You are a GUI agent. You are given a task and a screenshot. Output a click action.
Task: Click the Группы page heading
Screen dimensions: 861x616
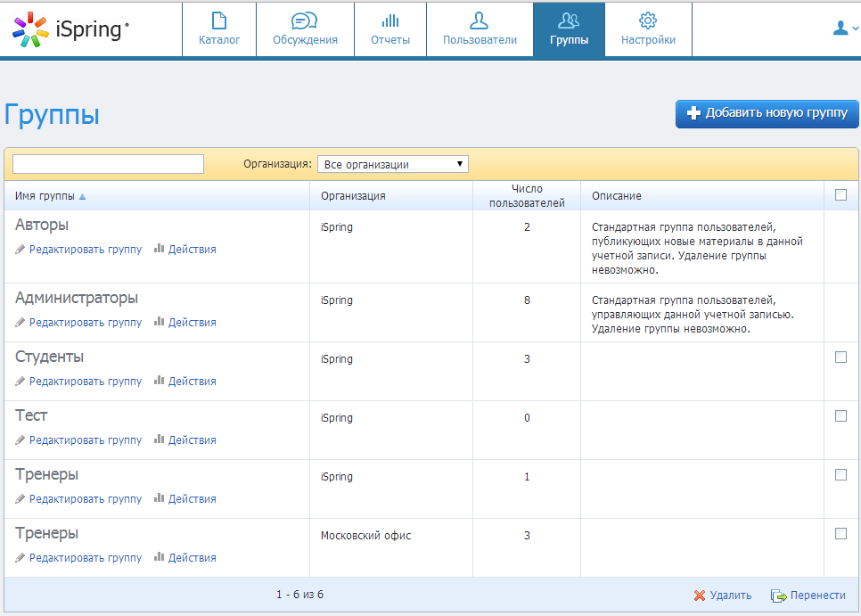tap(53, 116)
